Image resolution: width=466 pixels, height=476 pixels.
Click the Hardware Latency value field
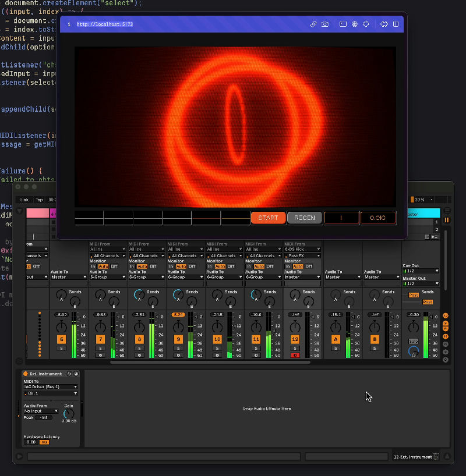tap(31, 442)
